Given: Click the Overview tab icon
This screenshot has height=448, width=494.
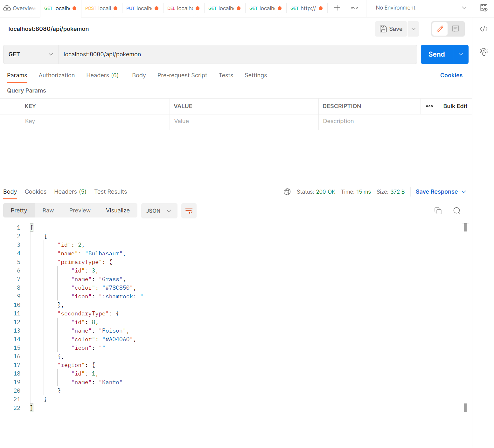Looking at the screenshot, I should (x=7, y=8).
